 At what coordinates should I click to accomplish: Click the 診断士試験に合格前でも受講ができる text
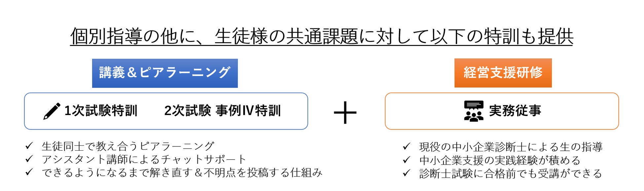pyautogui.click(x=511, y=173)
